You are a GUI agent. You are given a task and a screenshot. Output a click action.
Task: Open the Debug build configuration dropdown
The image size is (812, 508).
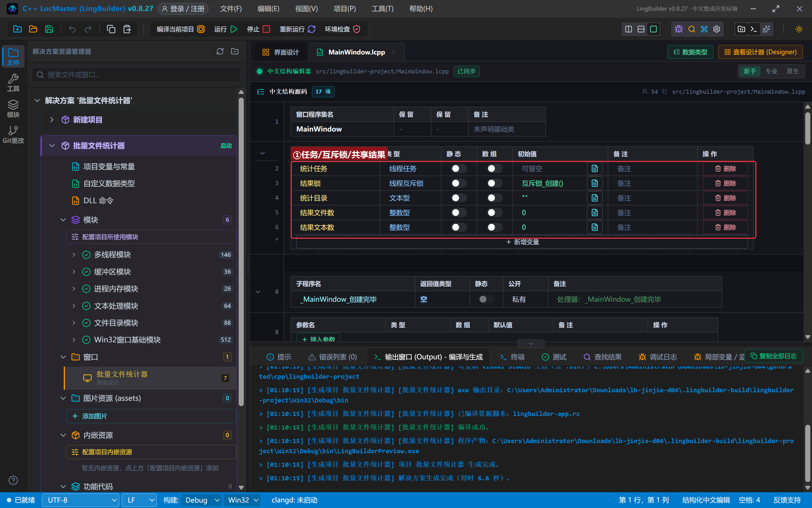click(202, 500)
